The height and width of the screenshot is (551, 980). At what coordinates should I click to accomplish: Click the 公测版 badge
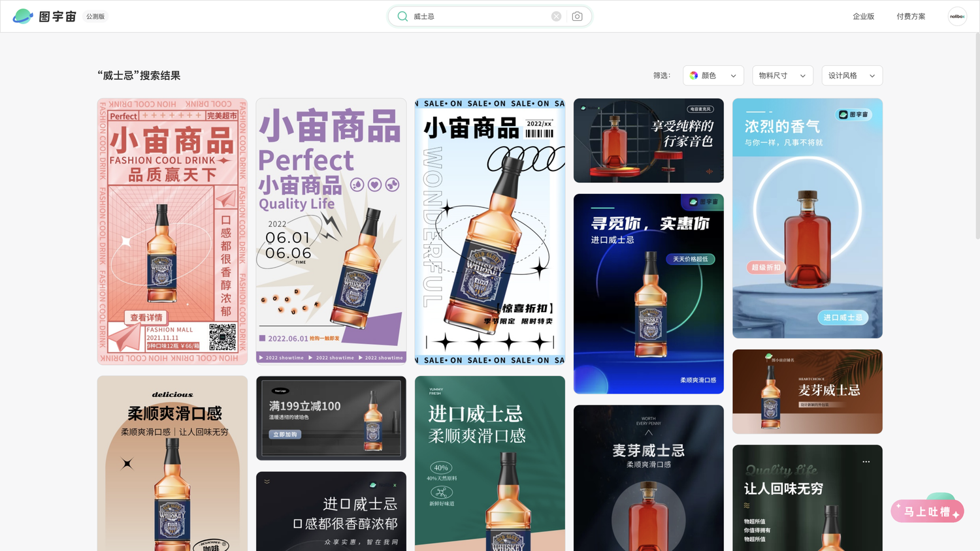95,16
